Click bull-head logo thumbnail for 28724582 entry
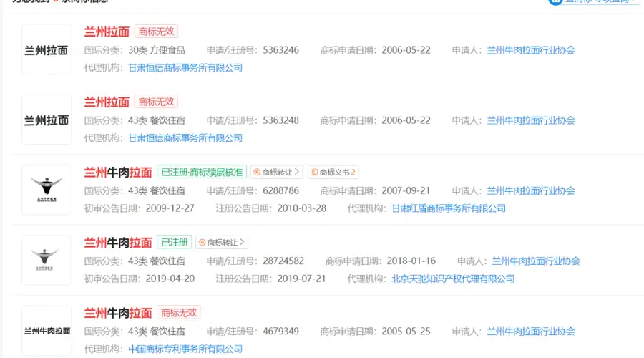 [47, 260]
